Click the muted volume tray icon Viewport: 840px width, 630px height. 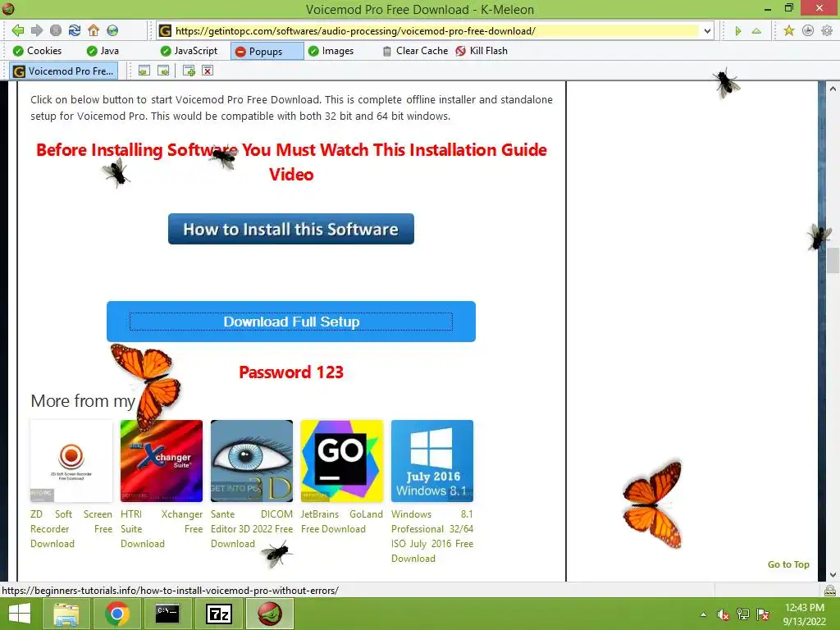(x=724, y=614)
